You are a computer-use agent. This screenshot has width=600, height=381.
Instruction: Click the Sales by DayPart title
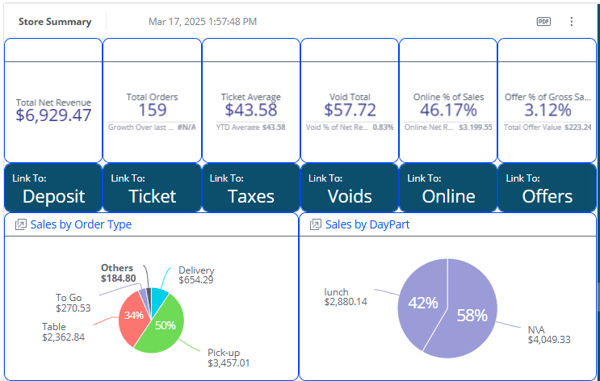click(367, 224)
